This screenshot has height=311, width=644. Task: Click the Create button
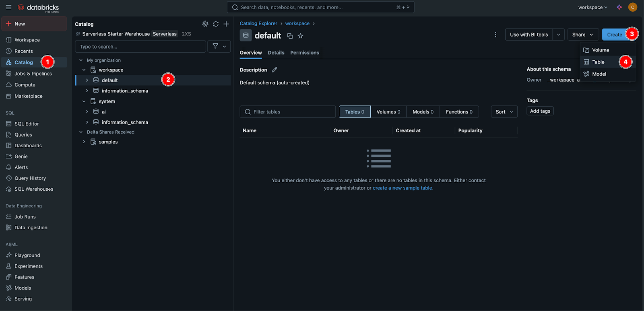pos(615,35)
